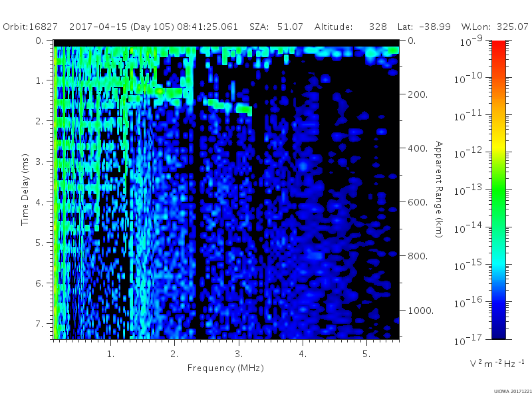Image resolution: width=532 pixels, height=399 pixels.
Task: Click the colorbar label 10⁻¹¹
Action: point(469,115)
